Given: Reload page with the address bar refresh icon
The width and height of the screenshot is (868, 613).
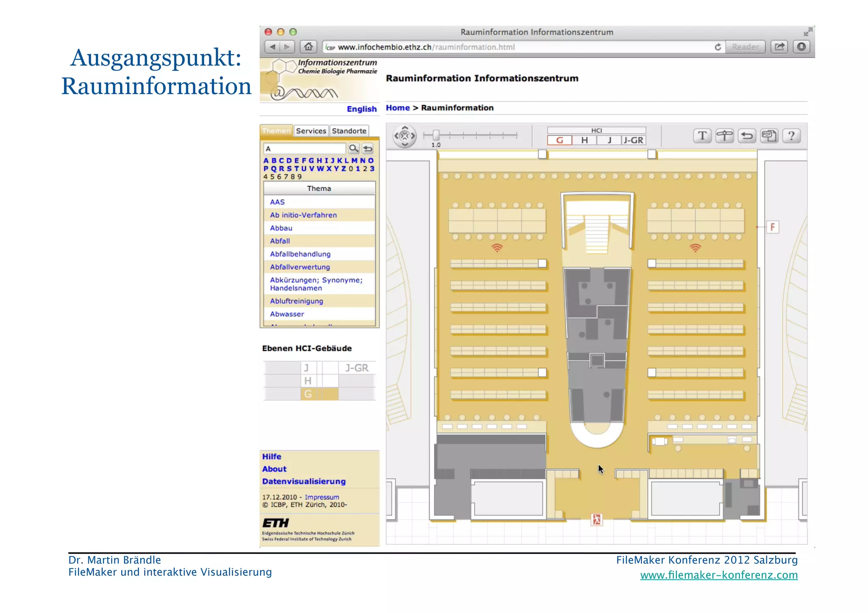Looking at the screenshot, I should pos(718,47).
